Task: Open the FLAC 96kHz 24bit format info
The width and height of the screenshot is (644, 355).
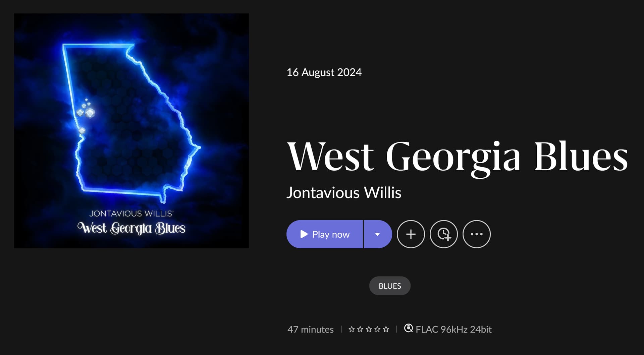Action: [x=453, y=330]
